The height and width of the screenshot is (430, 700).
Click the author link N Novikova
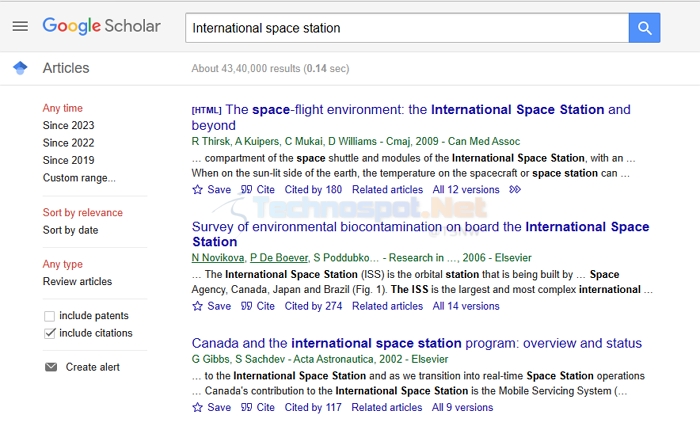tap(218, 258)
